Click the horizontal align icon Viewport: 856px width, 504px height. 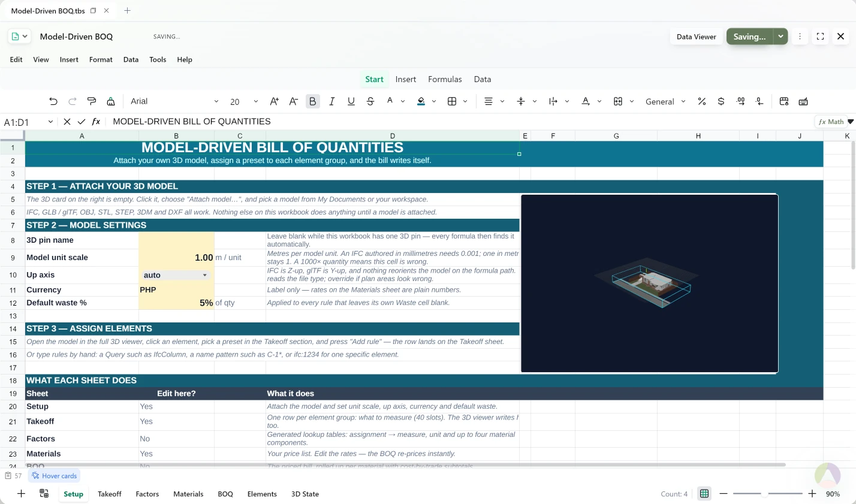pyautogui.click(x=489, y=101)
